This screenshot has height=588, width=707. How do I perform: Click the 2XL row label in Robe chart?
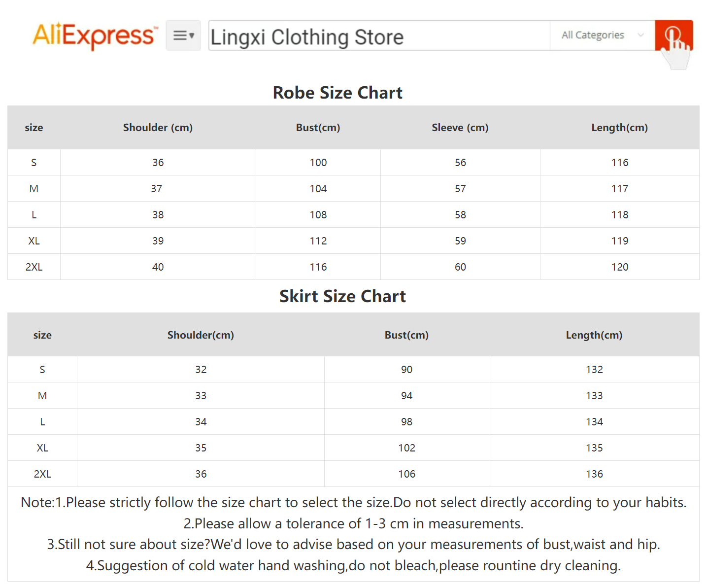pos(34,267)
